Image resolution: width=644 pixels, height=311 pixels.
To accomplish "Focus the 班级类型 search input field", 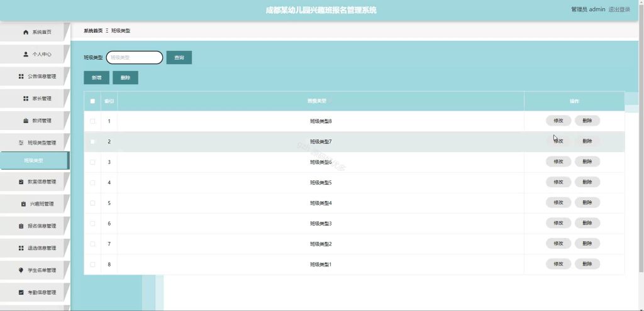I will 135,58.
